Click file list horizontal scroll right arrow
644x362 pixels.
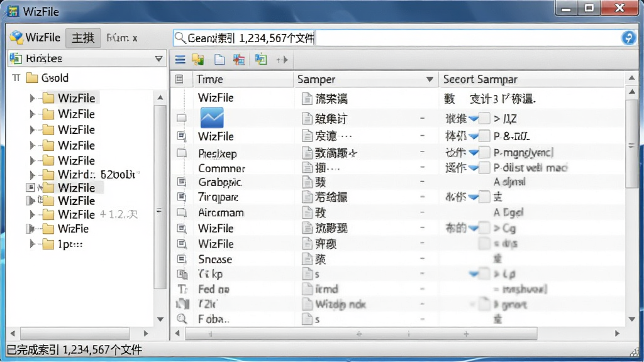point(617,333)
